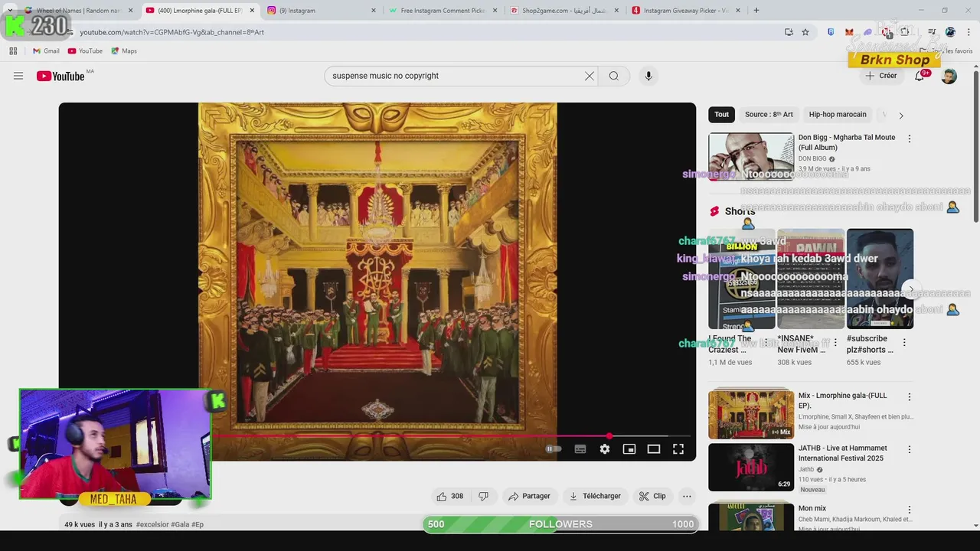Open Chrome apps grid in bookmarks bar
The height and width of the screenshot is (551, 980).
tap(13, 51)
